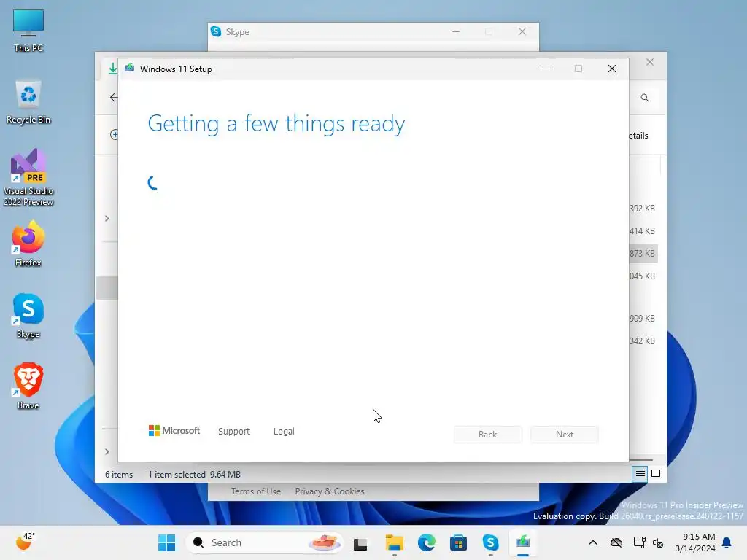
Task: Select the file row showing 392 KB
Action: [643, 208]
